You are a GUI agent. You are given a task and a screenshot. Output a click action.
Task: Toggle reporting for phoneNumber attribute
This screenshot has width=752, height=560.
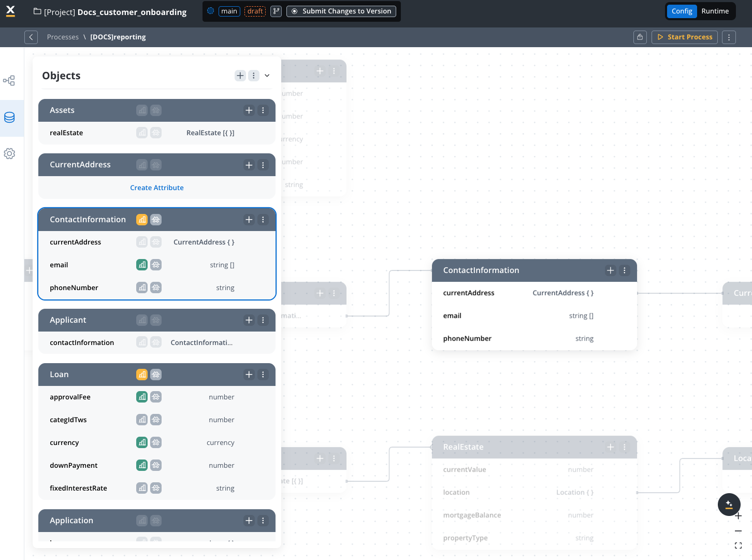click(x=142, y=288)
